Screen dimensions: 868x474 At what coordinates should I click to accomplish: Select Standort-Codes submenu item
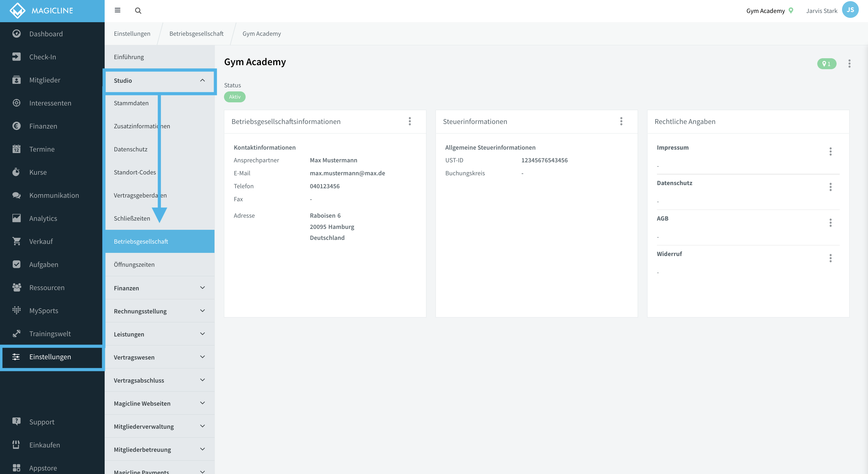pos(160,172)
